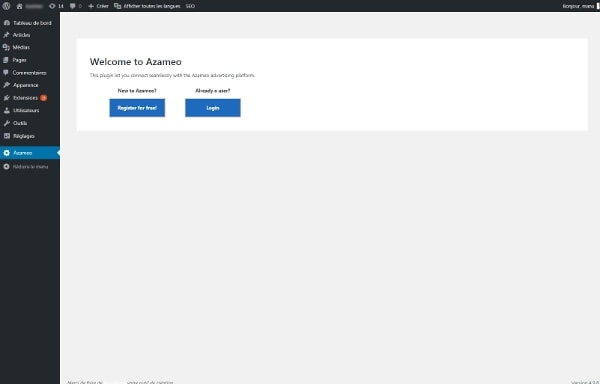Click the Login button
This screenshot has width=600, height=384.
pos(213,108)
